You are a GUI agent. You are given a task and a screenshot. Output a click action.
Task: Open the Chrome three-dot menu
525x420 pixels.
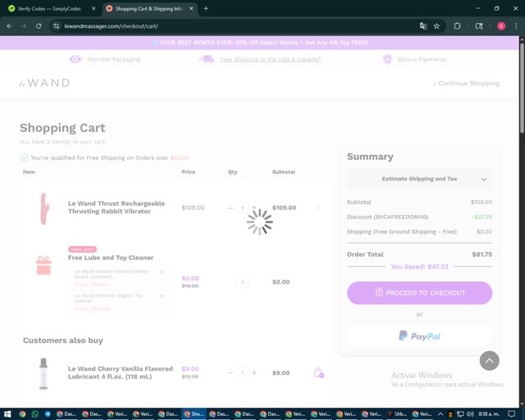tap(516, 25)
